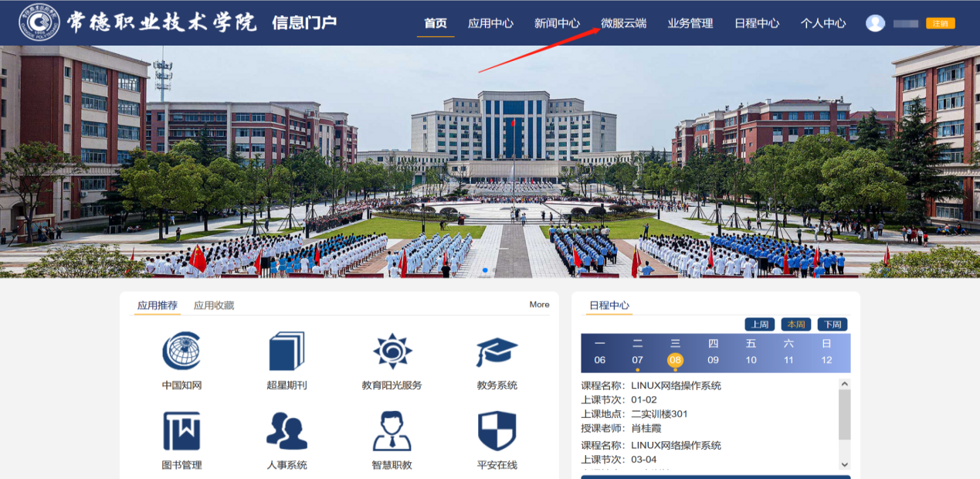Open 个人中心 in the navigation bar
This screenshot has width=980, height=479.
pyautogui.click(x=823, y=23)
